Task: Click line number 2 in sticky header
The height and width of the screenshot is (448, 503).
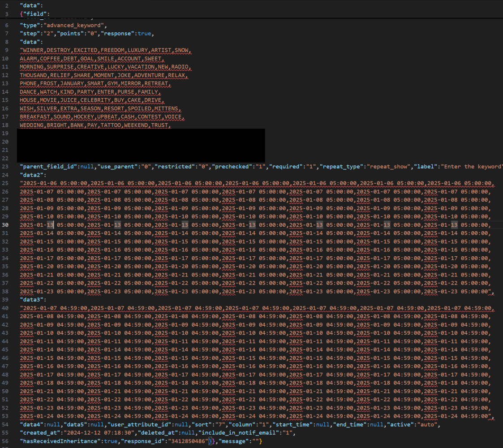Action: (x=7, y=5)
